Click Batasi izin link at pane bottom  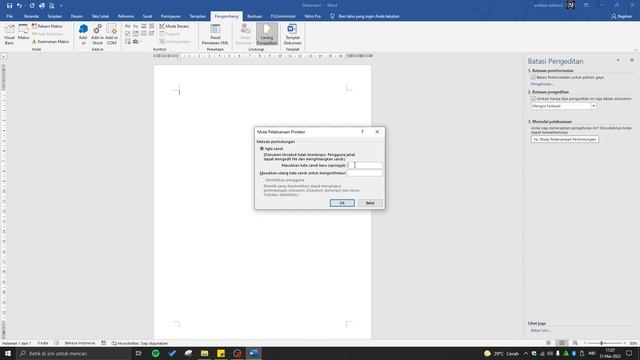(540, 330)
